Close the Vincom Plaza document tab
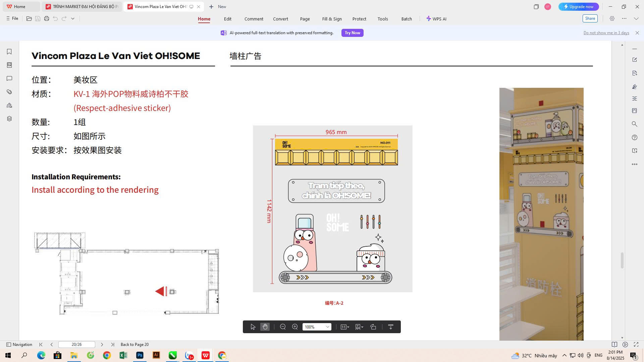The width and height of the screenshot is (644, 362). pyautogui.click(x=199, y=7)
